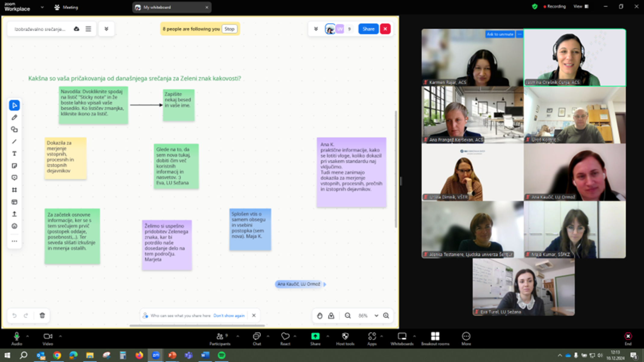Open more tools ellipsis in whiteboard toolbar
644x362 pixels.
pos(14,241)
